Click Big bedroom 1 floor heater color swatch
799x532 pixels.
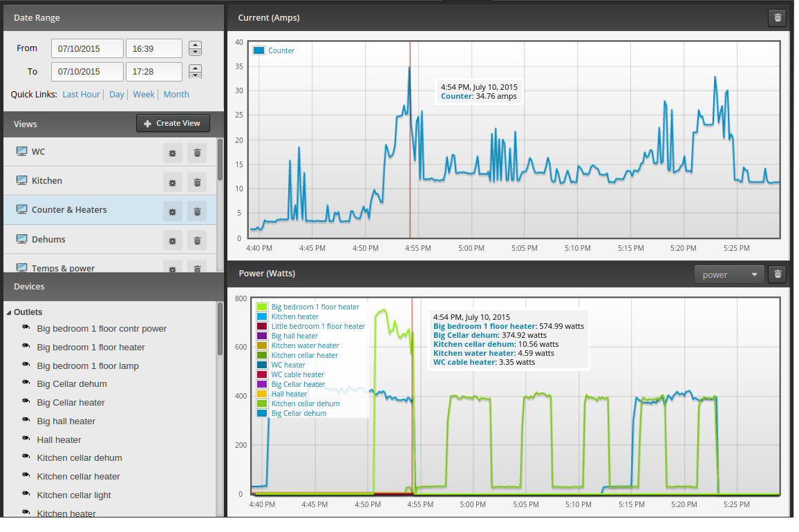[x=262, y=307]
